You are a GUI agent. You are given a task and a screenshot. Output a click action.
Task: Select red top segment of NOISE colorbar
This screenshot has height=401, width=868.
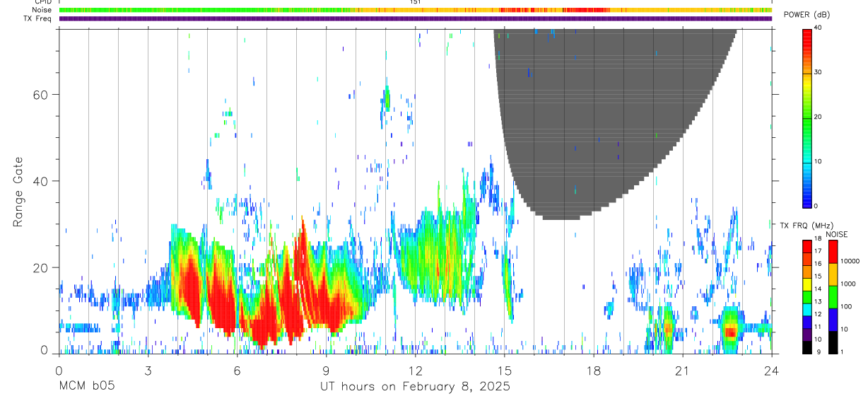pos(833,251)
